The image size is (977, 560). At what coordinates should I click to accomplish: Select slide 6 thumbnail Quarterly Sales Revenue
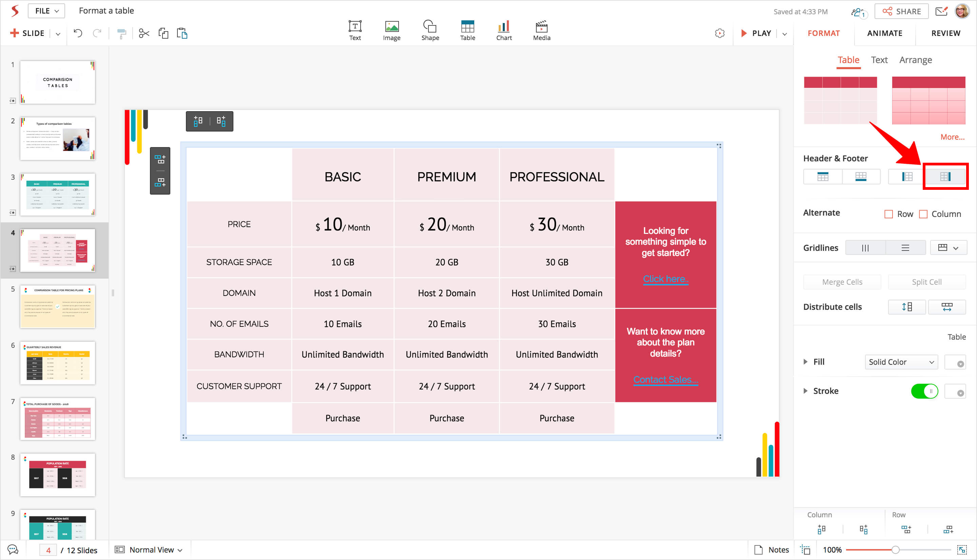(x=58, y=363)
